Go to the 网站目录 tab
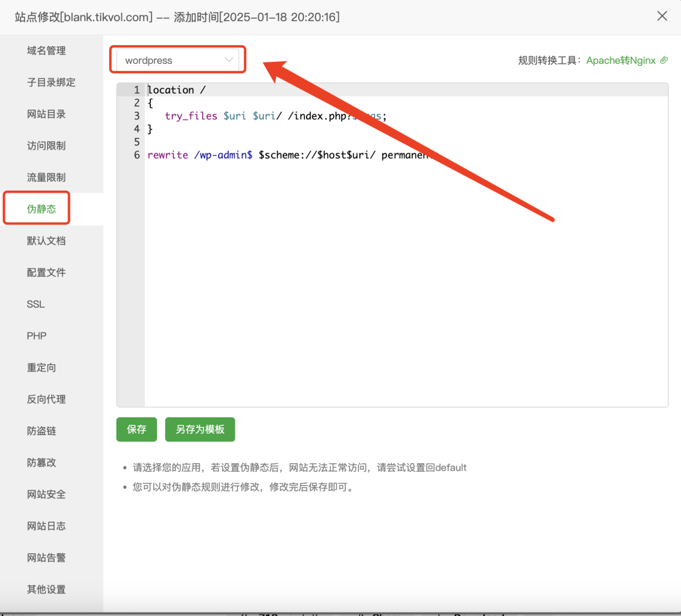This screenshot has width=681, height=616. (x=47, y=114)
